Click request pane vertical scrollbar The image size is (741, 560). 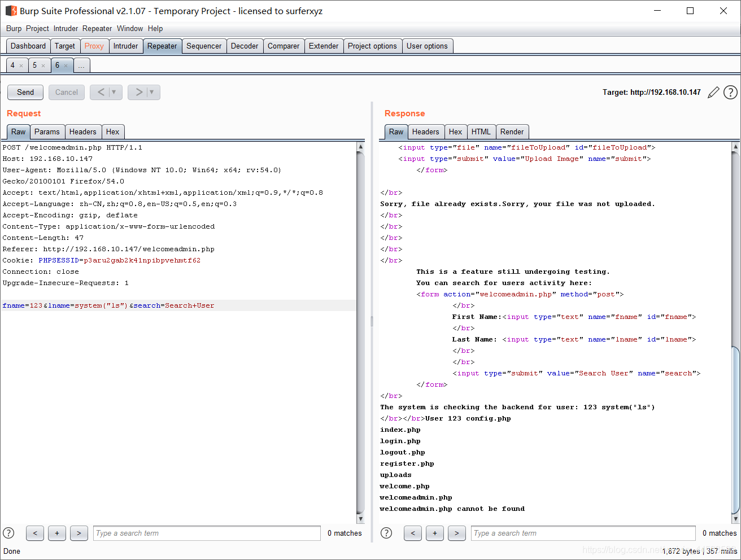tap(361, 333)
